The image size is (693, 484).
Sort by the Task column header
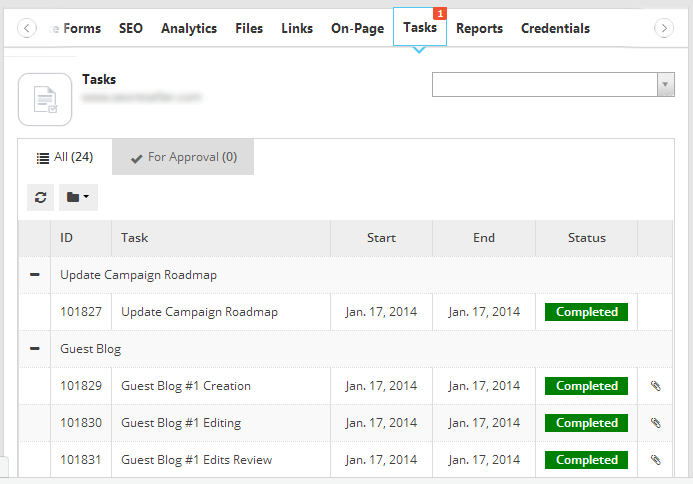221,238
